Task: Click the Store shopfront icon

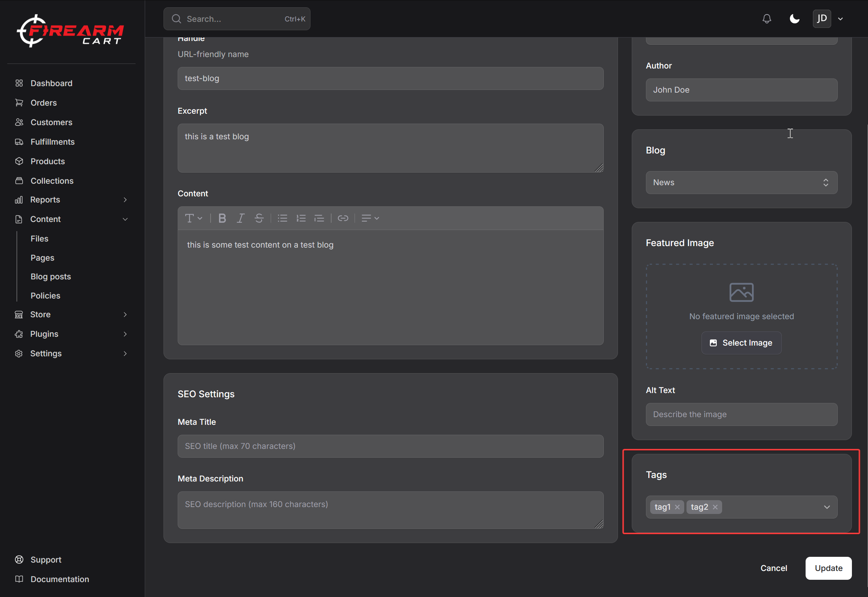Action: (19, 315)
